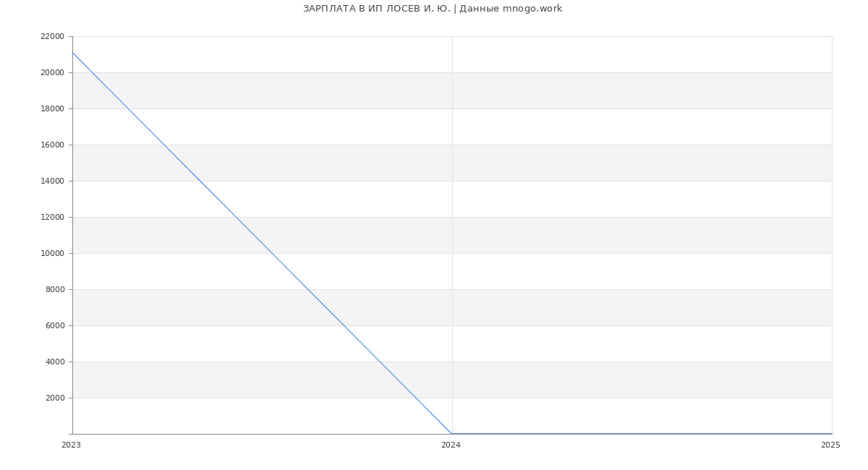Click the 20000 y-axis label

point(52,72)
